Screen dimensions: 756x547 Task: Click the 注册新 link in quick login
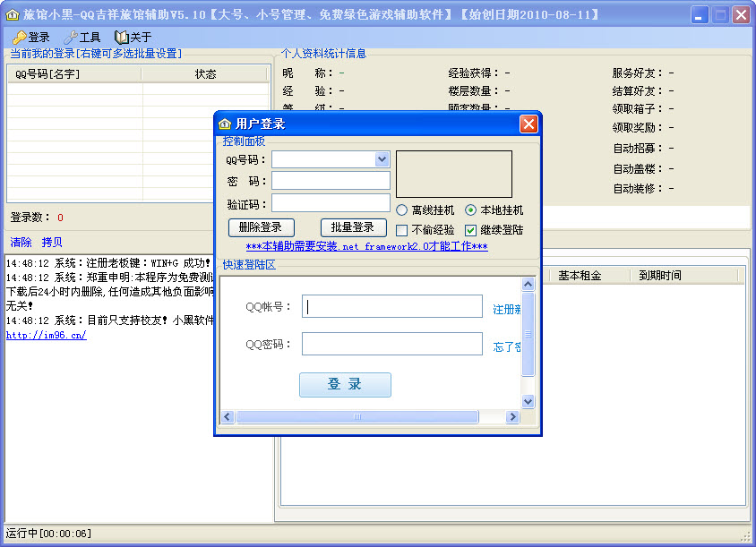(x=506, y=310)
